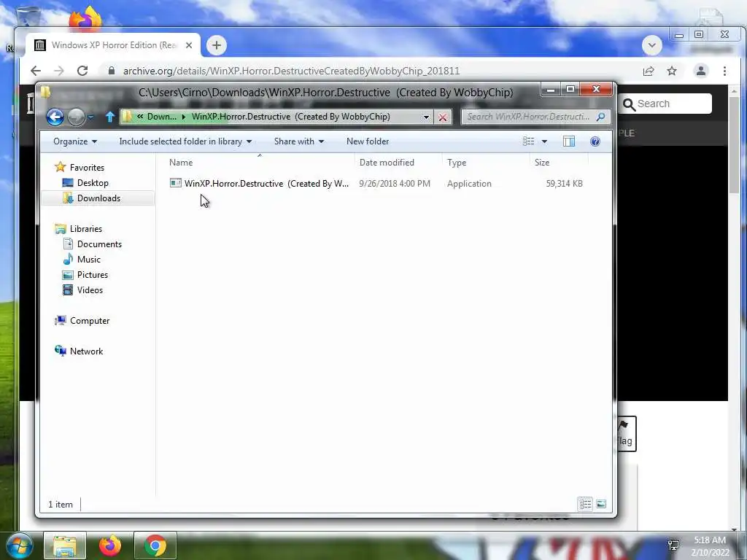Open Firefox from the taskbar
Viewport: 747px width, 560px height.
tap(110, 545)
